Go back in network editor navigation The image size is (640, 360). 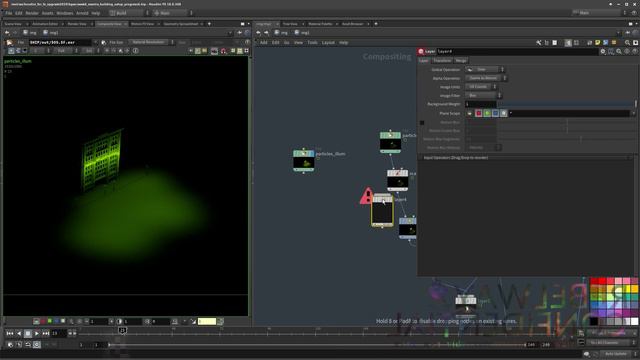click(x=258, y=33)
